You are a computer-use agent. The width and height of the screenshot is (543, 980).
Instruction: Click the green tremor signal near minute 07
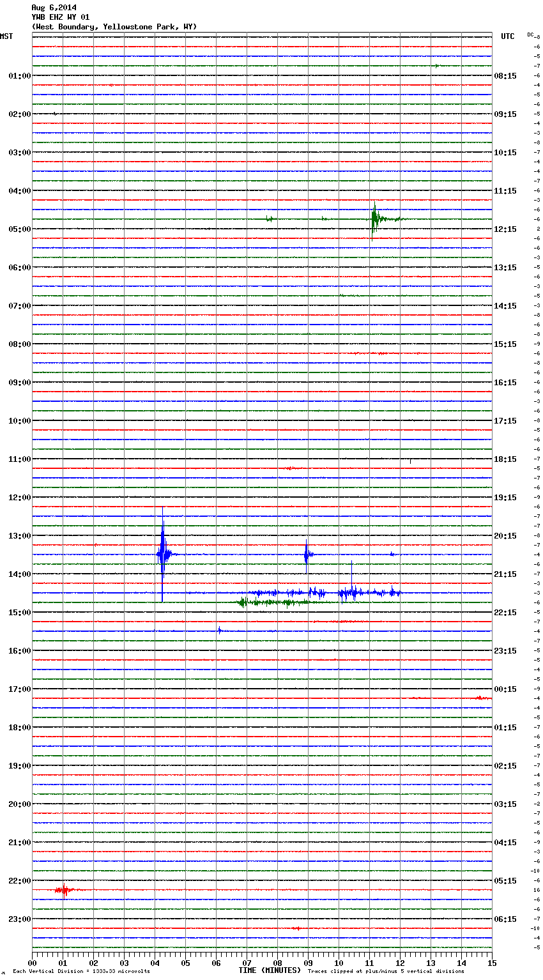coord(243,602)
